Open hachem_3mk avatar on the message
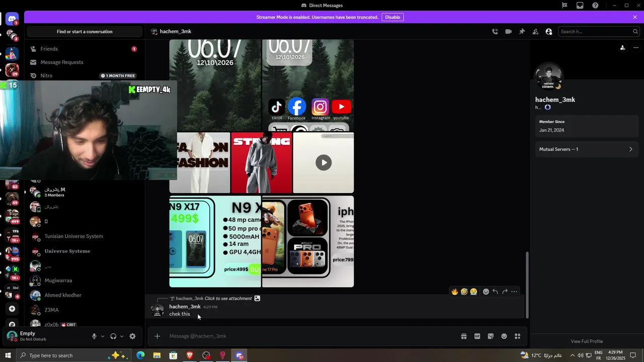 point(157,310)
